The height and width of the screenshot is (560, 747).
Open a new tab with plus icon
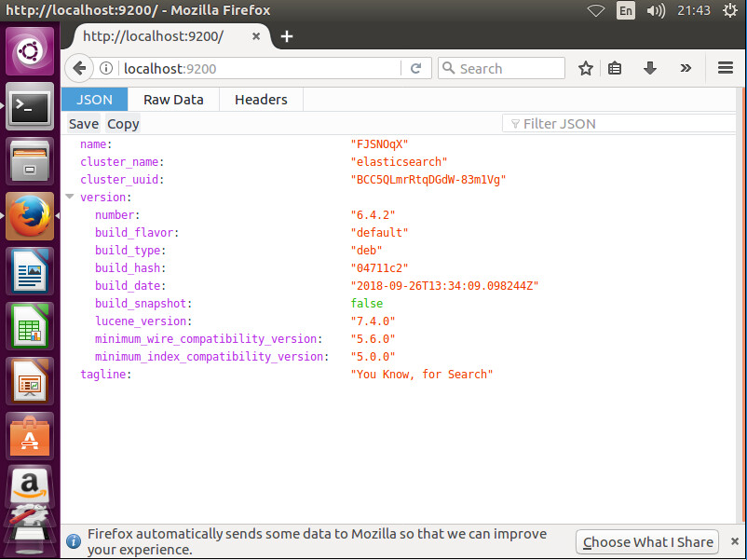286,36
